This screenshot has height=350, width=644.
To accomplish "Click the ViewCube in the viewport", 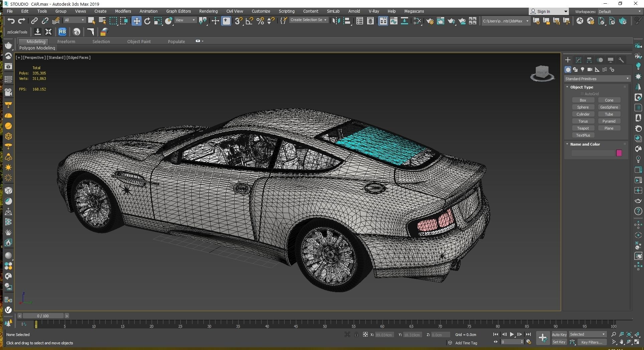I will (x=542, y=73).
